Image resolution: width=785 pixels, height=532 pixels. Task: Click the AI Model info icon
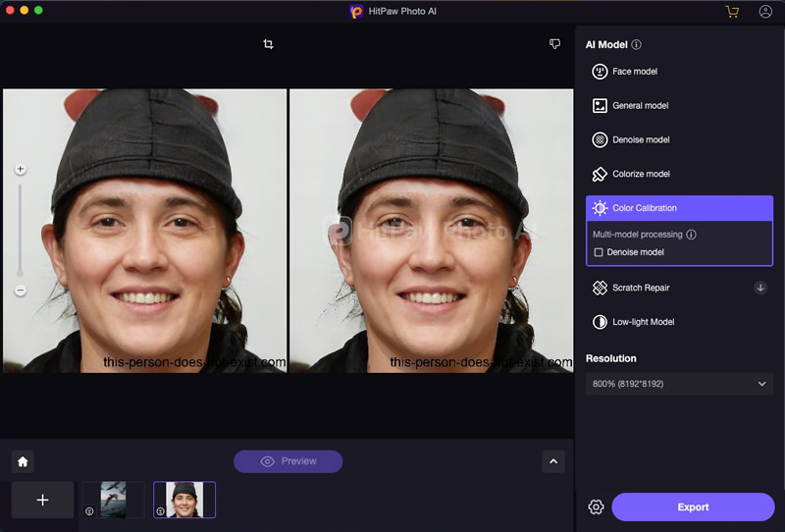[636, 44]
